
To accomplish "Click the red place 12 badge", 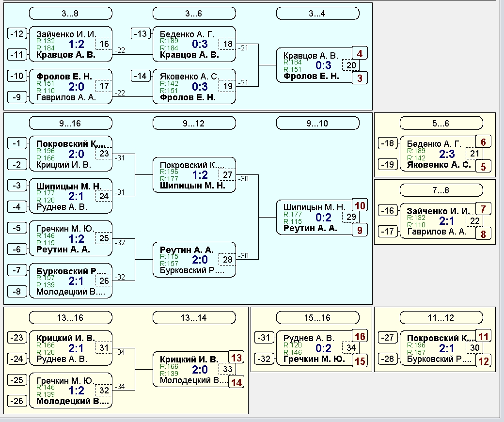I will click(x=483, y=361).
